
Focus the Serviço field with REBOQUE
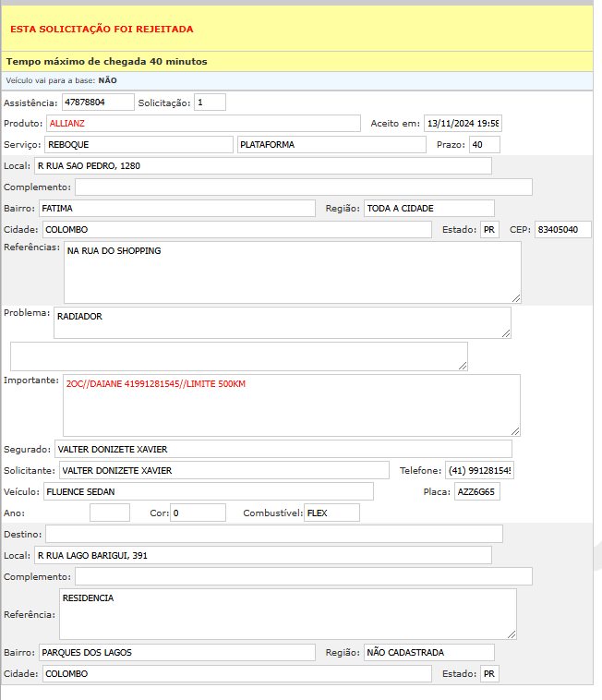click(138, 145)
